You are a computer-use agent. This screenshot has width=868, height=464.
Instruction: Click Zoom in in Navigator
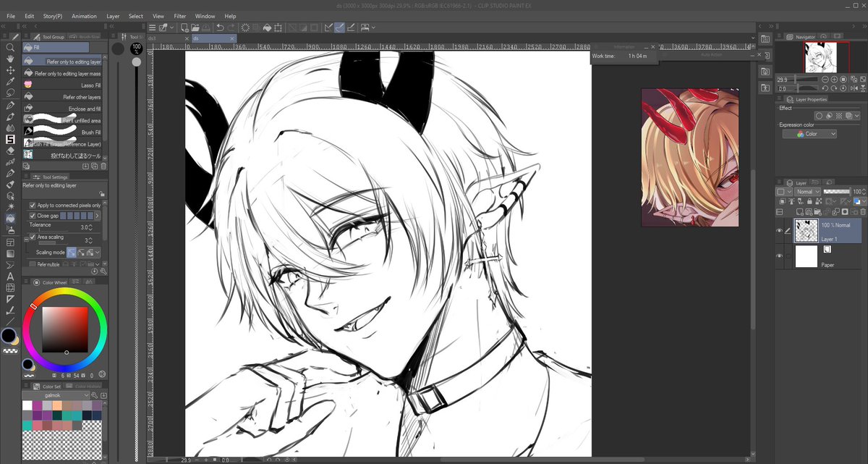[x=833, y=79]
